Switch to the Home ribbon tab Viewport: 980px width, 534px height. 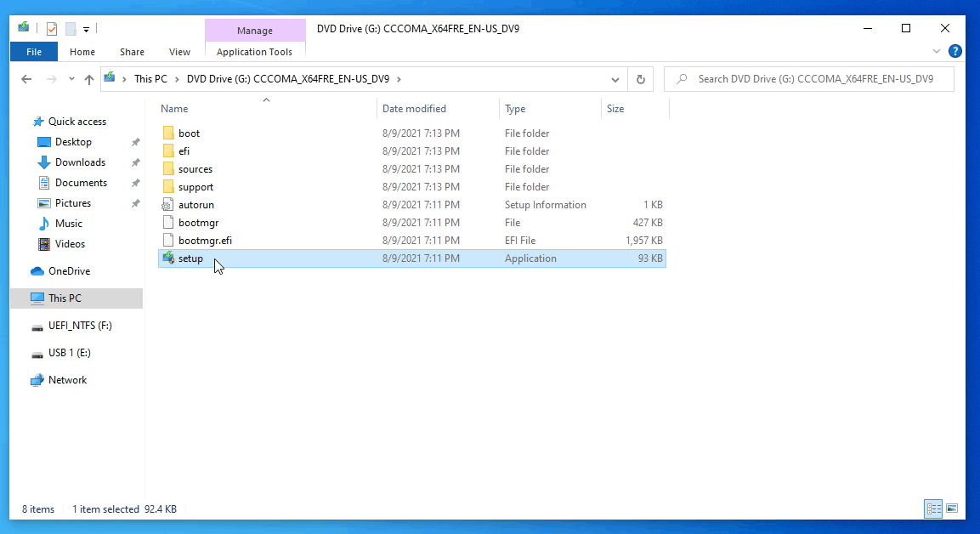[x=82, y=52]
